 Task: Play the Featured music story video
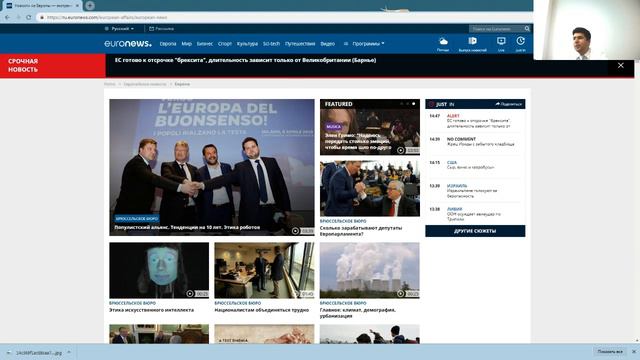[x=401, y=150]
